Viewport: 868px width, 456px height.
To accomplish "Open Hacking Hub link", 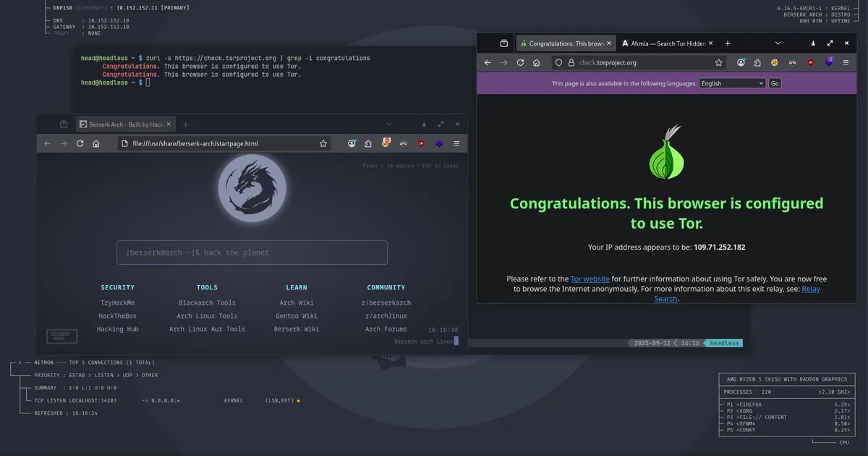I will (x=117, y=329).
